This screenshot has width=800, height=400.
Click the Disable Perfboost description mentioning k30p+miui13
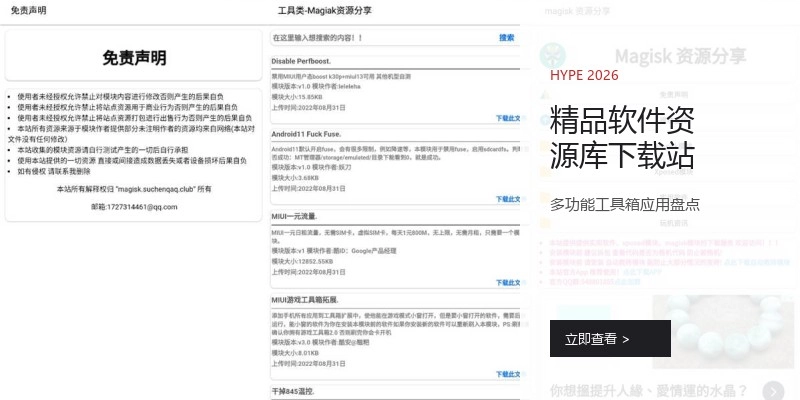click(341, 77)
